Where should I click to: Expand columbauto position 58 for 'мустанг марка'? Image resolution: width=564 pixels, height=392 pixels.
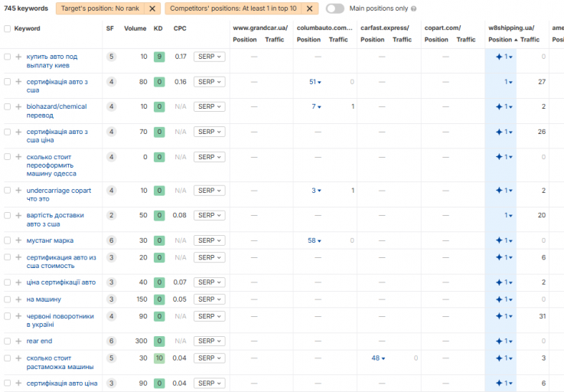pos(315,240)
